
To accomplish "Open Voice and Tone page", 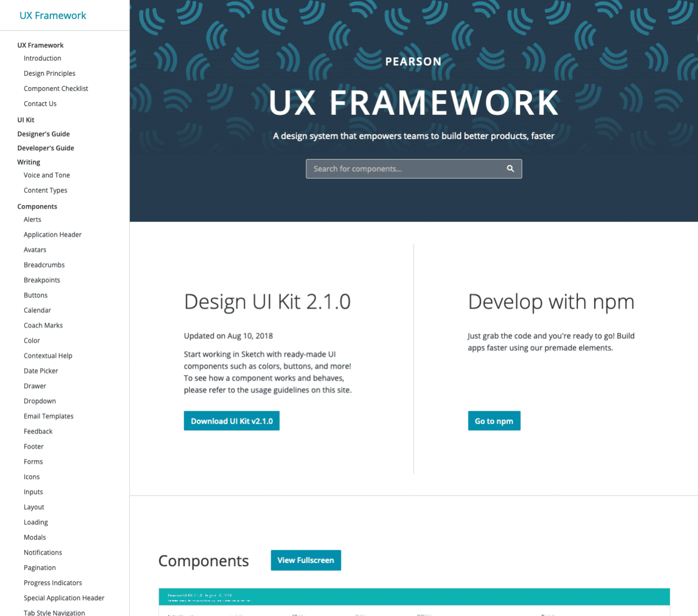I will click(47, 175).
